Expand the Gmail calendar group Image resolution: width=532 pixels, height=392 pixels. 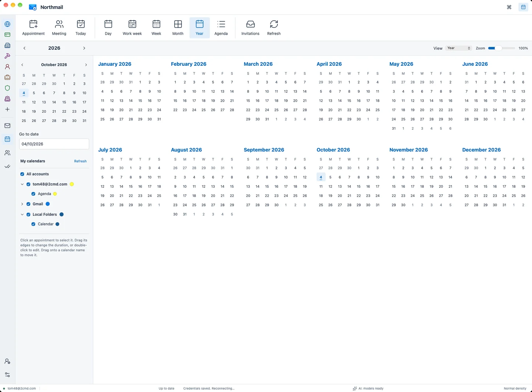[22, 204]
